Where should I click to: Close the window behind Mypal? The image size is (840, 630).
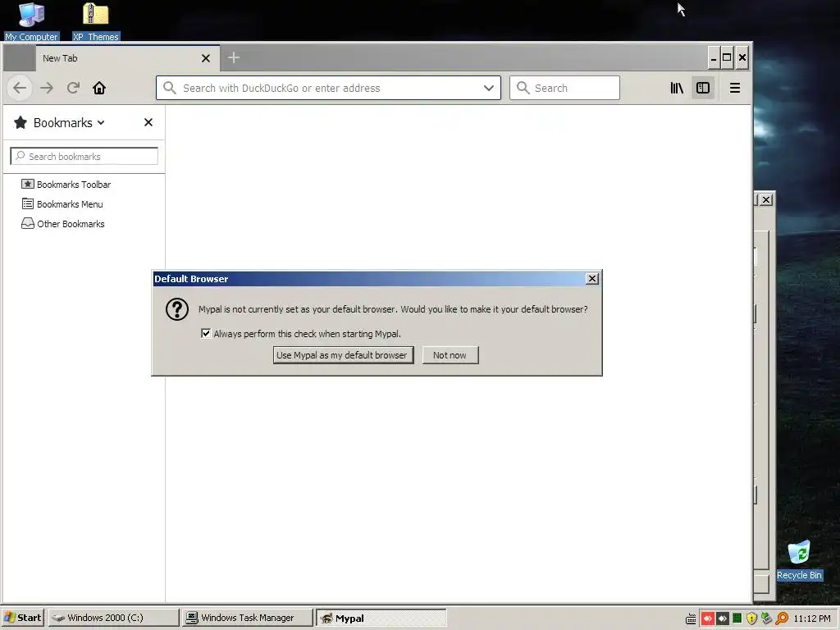(x=766, y=200)
